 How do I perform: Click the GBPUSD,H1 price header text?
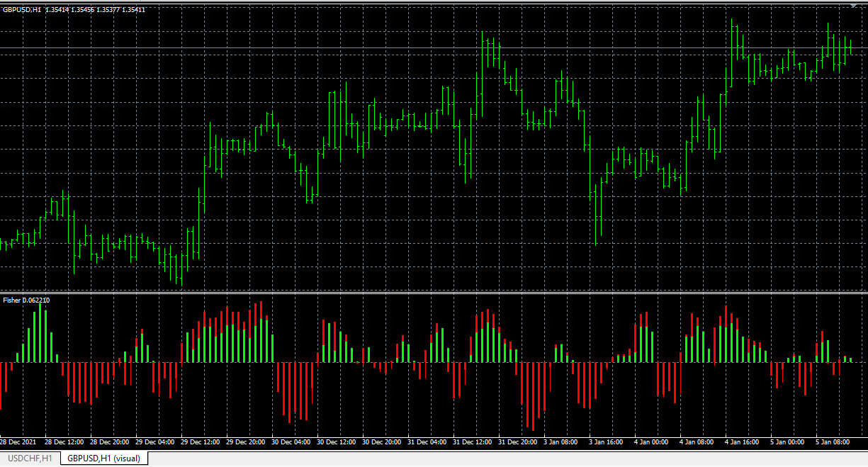[74, 10]
